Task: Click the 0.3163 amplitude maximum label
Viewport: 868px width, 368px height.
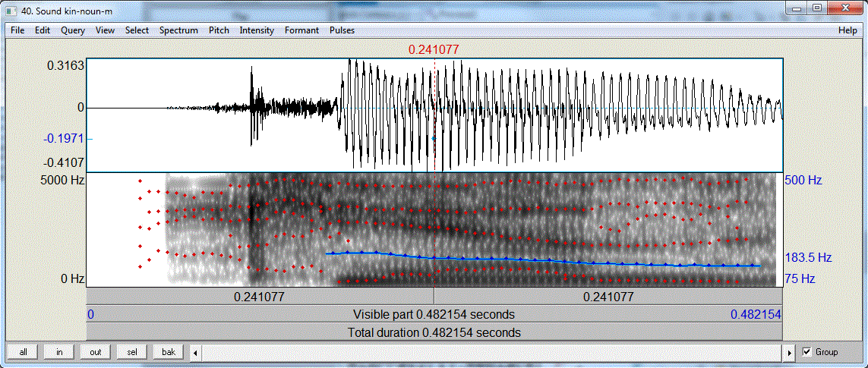Action: pos(65,65)
